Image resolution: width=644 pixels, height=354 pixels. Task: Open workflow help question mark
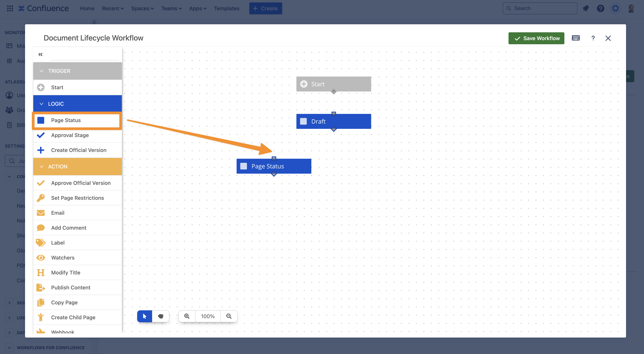click(x=593, y=38)
